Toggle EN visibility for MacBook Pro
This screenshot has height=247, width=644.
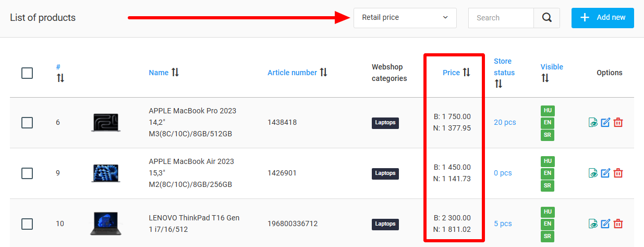point(548,123)
